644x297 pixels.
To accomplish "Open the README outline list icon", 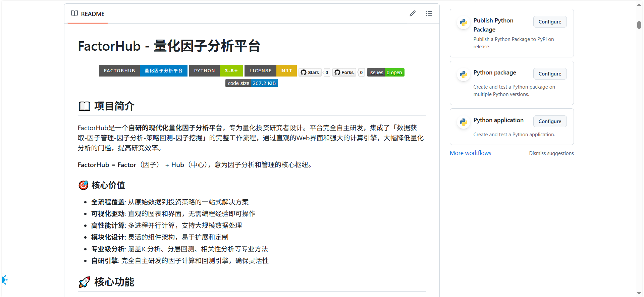I will [429, 13].
